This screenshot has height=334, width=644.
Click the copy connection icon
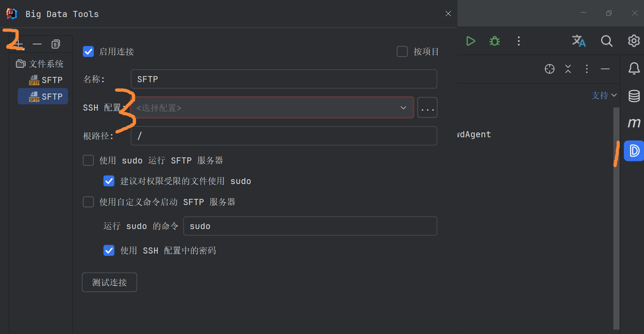56,44
